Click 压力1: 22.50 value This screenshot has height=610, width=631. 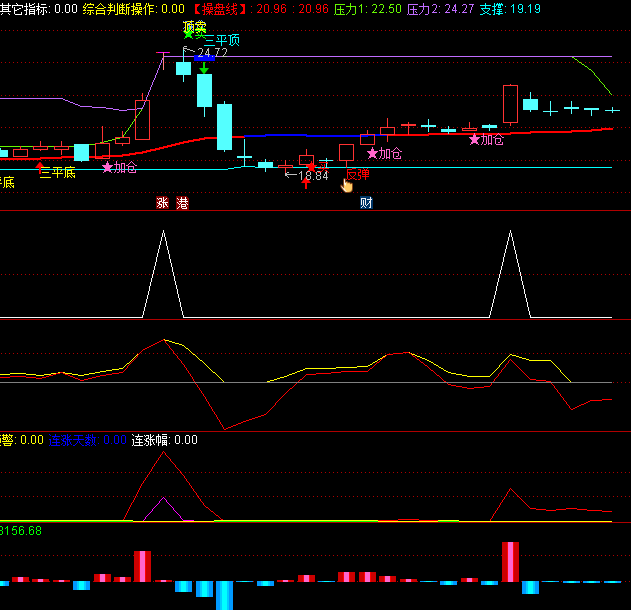pyautogui.click(x=367, y=9)
